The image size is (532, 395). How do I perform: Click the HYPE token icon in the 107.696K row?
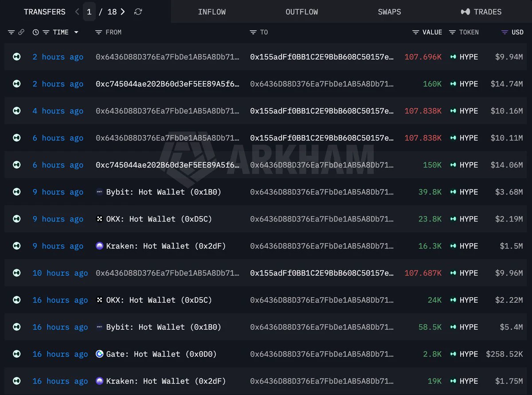tap(453, 57)
